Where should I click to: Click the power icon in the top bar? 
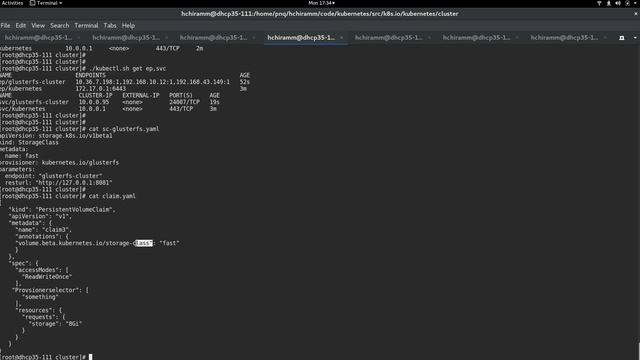[627, 3]
